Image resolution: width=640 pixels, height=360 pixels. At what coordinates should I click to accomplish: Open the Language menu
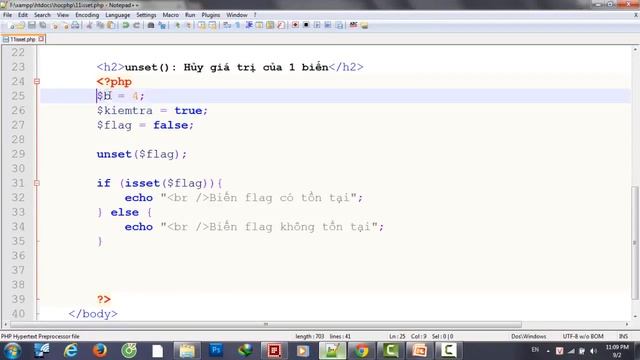pyautogui.click(x=118, y=15)
